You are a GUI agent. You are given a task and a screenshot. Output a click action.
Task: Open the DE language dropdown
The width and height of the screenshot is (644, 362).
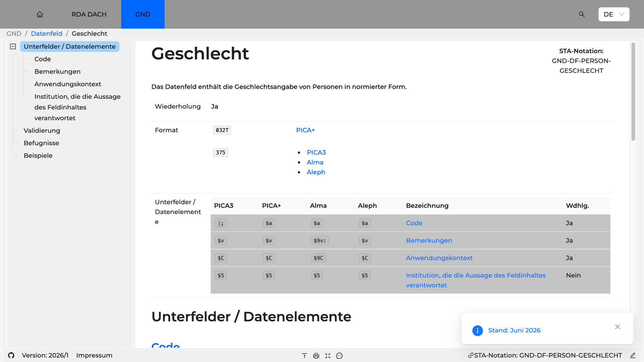click(613, 14)
